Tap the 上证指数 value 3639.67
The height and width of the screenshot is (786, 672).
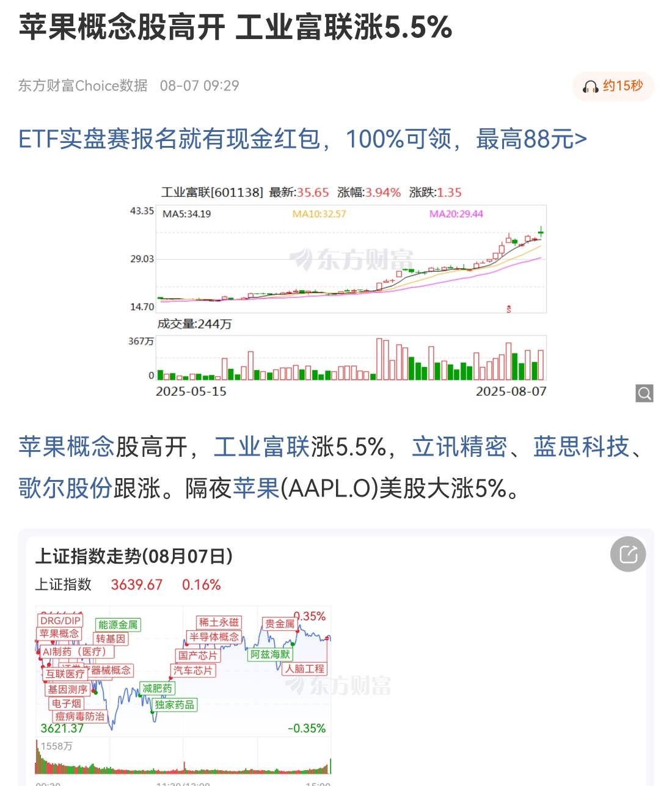coord(137,585)
